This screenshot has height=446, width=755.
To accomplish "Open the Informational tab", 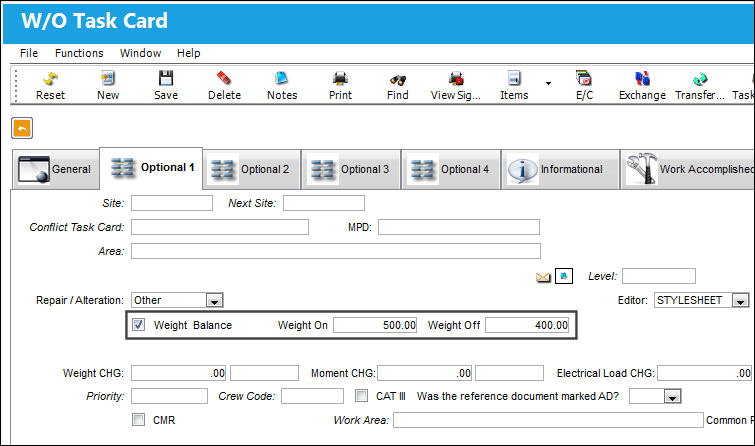I will [x=560, y=169].
